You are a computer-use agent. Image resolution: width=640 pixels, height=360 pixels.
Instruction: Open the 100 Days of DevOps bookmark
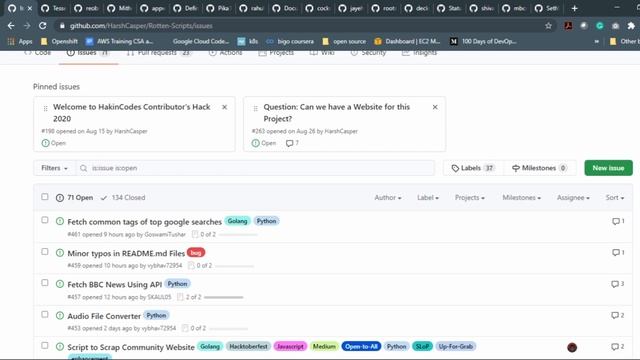484,41
